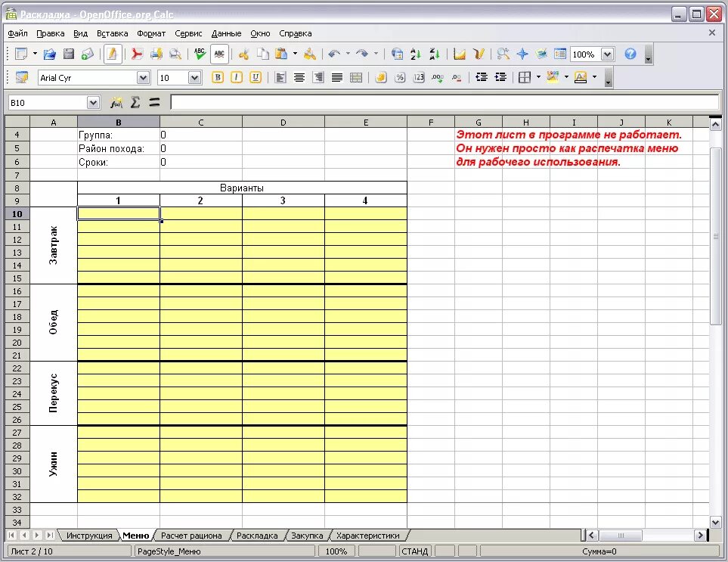Insert Hyperlink icon

pos(397,54)
